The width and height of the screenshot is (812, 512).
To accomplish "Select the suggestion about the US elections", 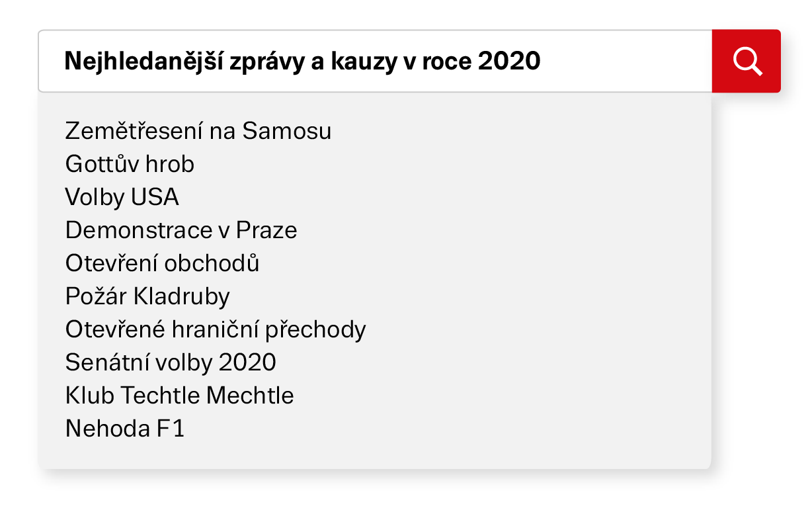I will (x=122, y=197).
